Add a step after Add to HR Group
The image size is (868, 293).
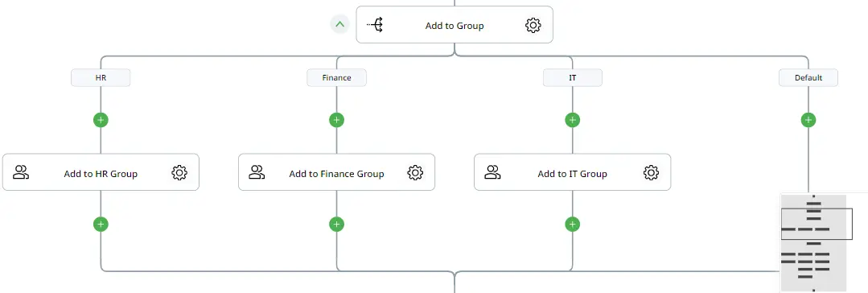(x=101, y=225)
